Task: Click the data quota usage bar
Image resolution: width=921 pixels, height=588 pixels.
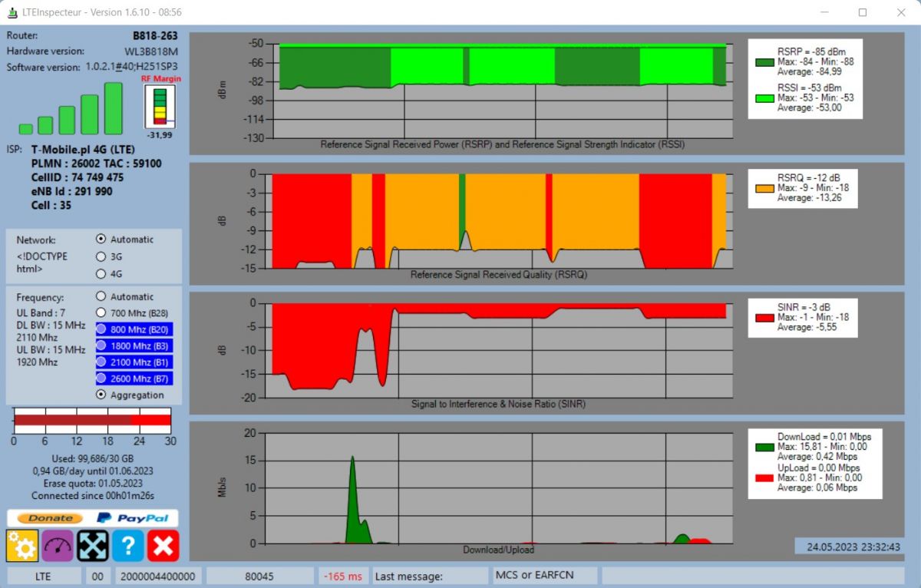Action: [92, 420]
